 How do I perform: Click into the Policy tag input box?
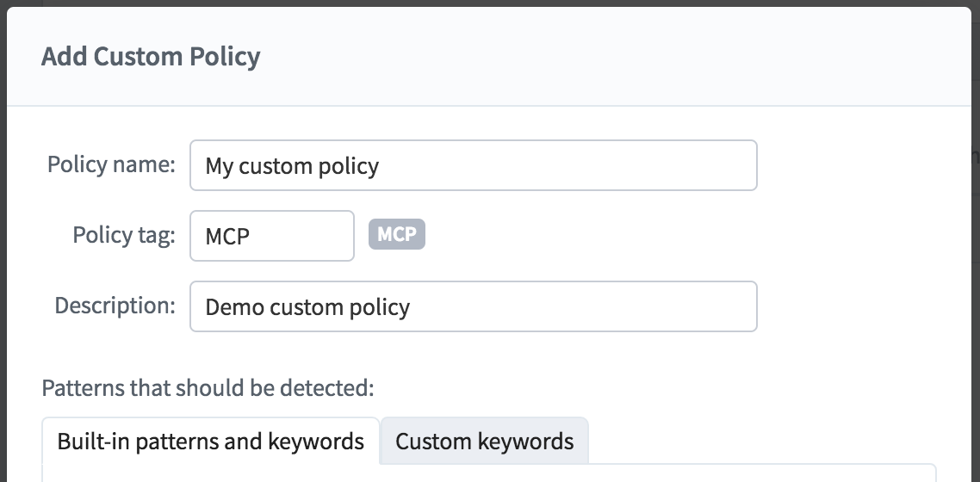pos(272,235)
